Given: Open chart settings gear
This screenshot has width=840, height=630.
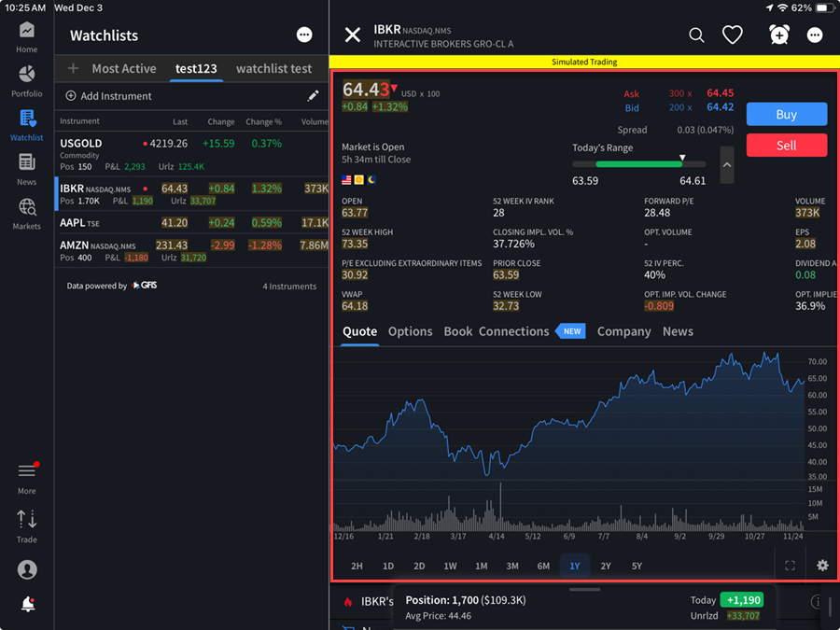Looking at the screenshot, I should click(822, 566).
